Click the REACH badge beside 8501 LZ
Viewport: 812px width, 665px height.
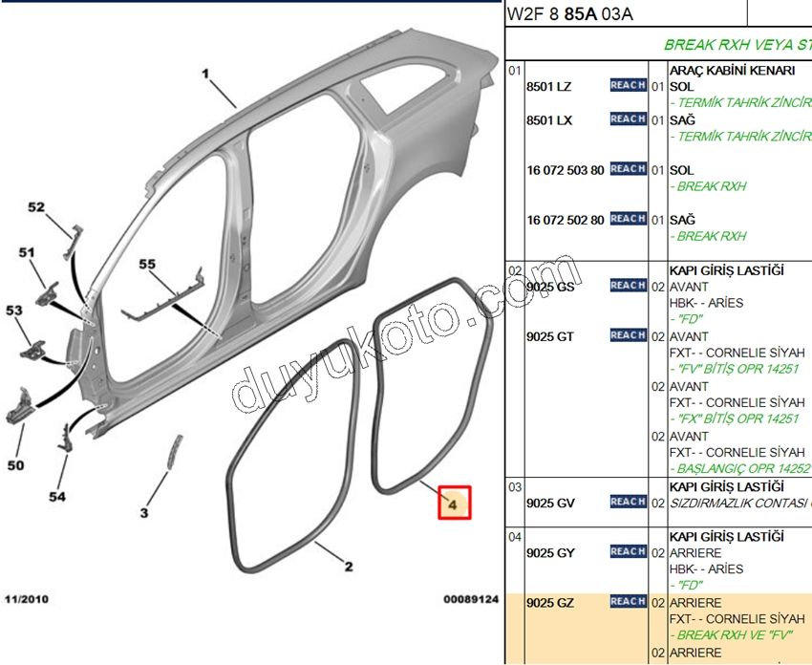628,86
